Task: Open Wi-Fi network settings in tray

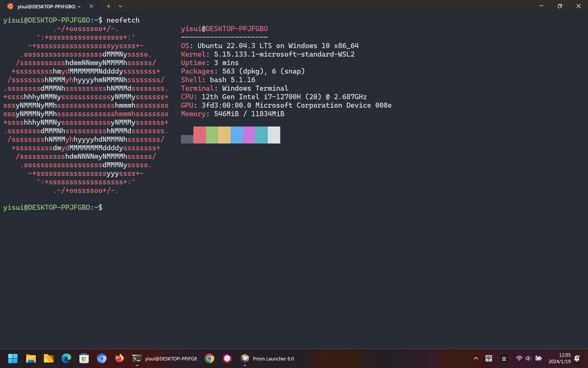Action: (519, 358)
